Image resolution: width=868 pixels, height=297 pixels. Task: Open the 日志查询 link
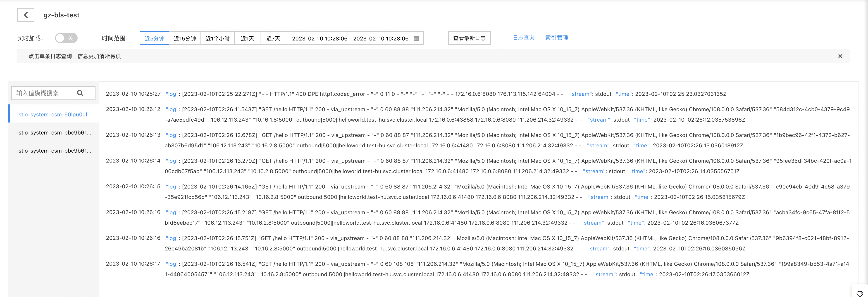523,38
